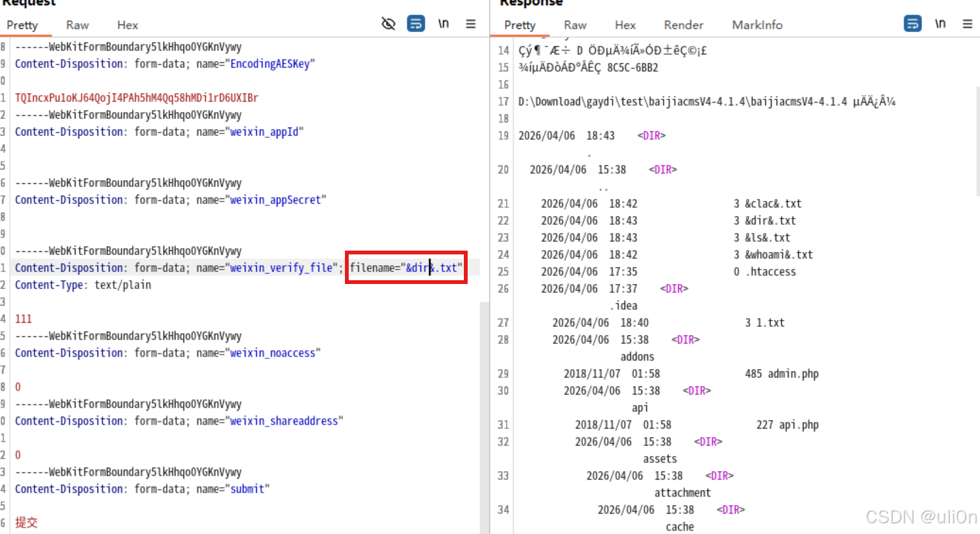Screen dimensions: 980x534
Task: Click the weixin_shareaddress parameter name
Action: (284, 421)
